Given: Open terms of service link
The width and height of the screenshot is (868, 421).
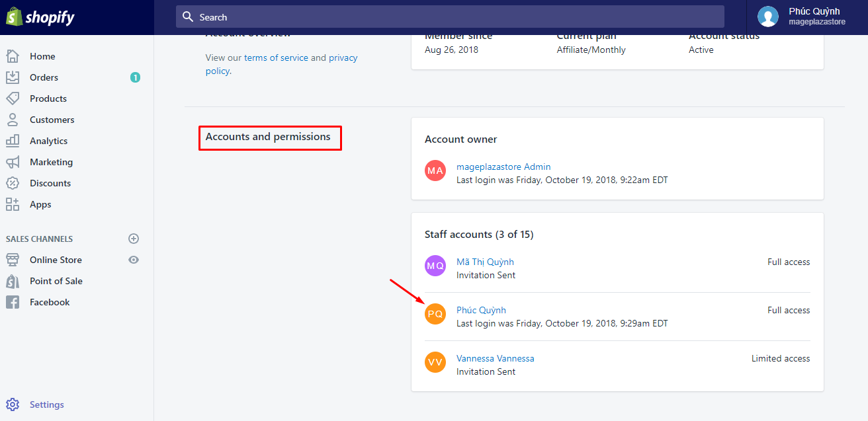Looking at the screenshot, I should coord(276,57).
